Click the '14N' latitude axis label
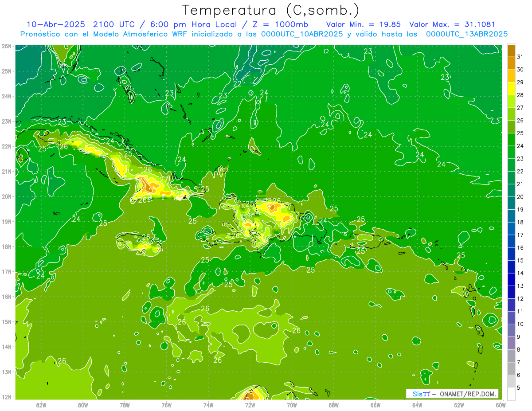Screen dimensions: 532x411 coord(7,347)
